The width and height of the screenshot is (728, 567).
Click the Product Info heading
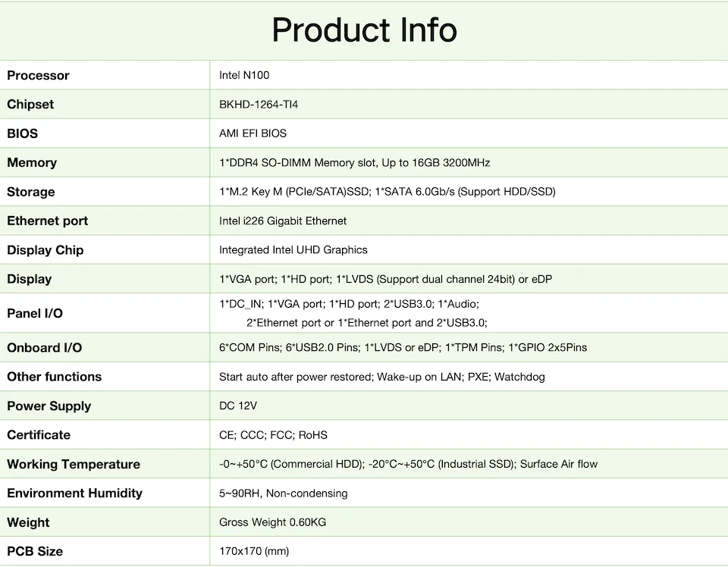coord(364,30)
